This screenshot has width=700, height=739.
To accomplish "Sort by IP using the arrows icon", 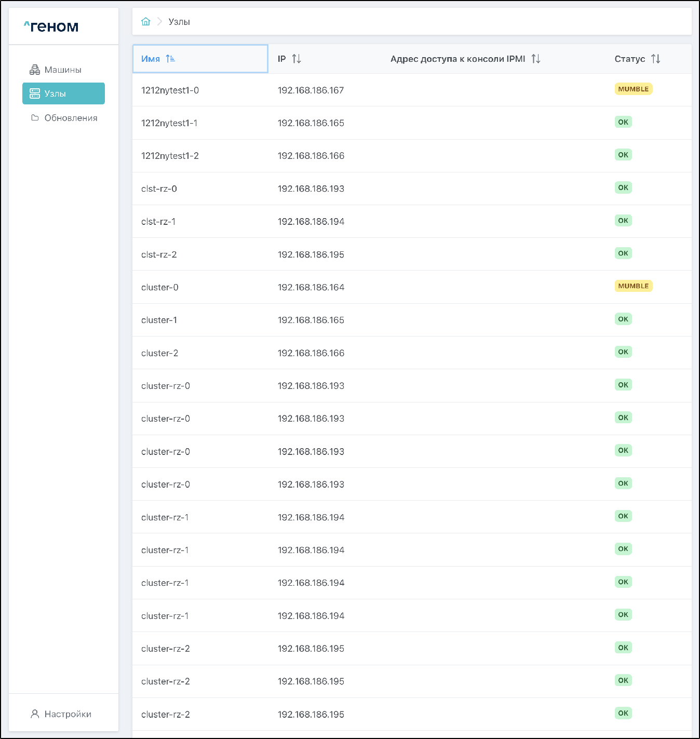I will pyautogui.click(x=297, y=59).
